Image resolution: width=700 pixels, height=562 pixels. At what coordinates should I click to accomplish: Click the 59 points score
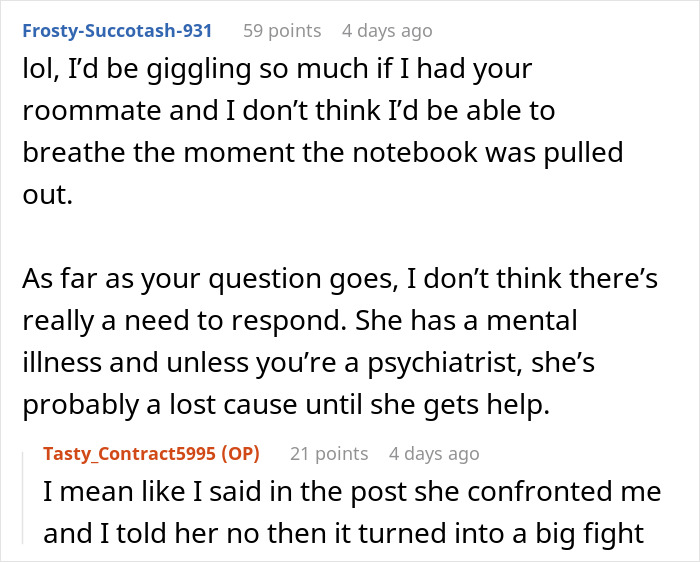pos(282,31)
